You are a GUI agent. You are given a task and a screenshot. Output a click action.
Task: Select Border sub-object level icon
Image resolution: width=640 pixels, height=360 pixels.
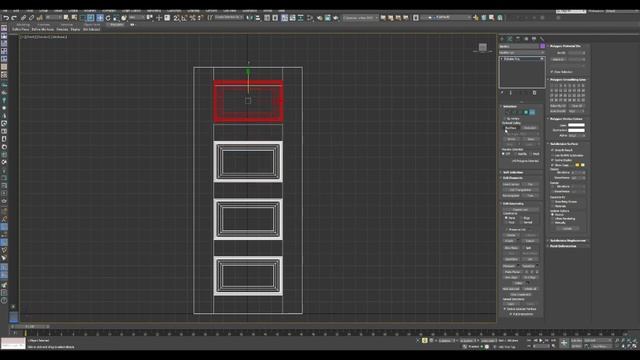(520, 112)
